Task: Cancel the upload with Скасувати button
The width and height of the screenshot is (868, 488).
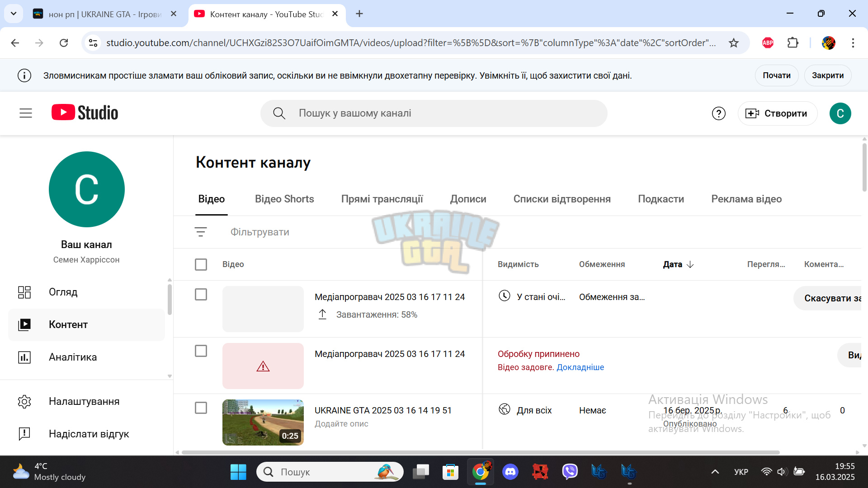Action: point(827,298)
